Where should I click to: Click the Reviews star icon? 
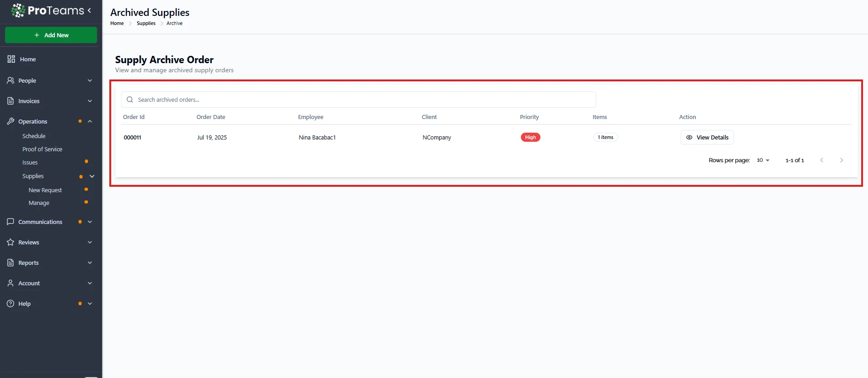[10, 242]
